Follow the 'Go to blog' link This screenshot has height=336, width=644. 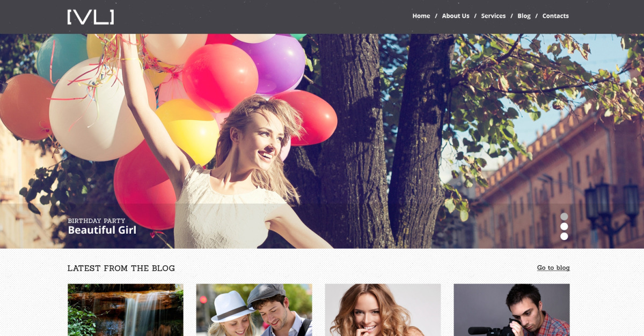click(x=553, y=268)
